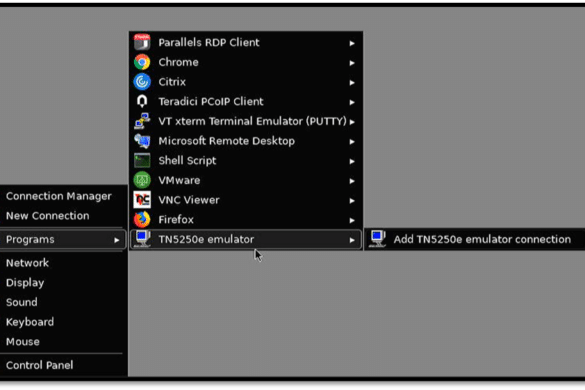The height and width of the screenshot is (390, 585).
Task: Expand the Shell Script submenu arrow
Action: pyautogui.click(x=352, y=162)
